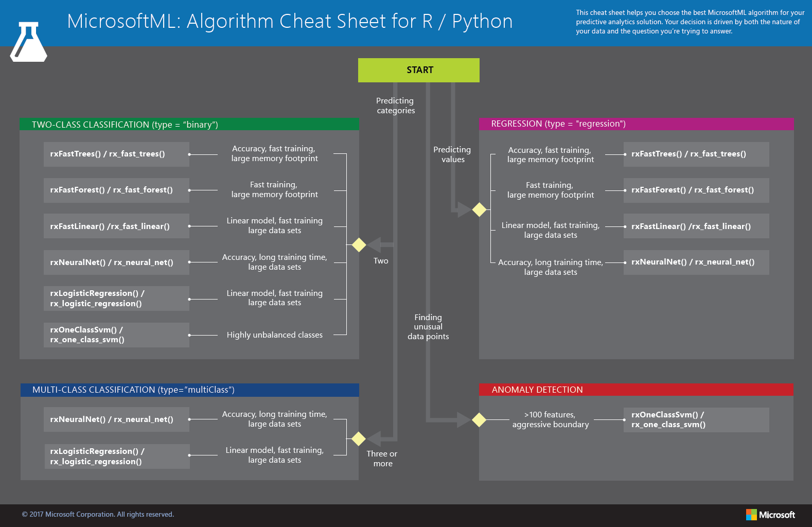Select the Multi-Class Classification header

tap(190, 390)
